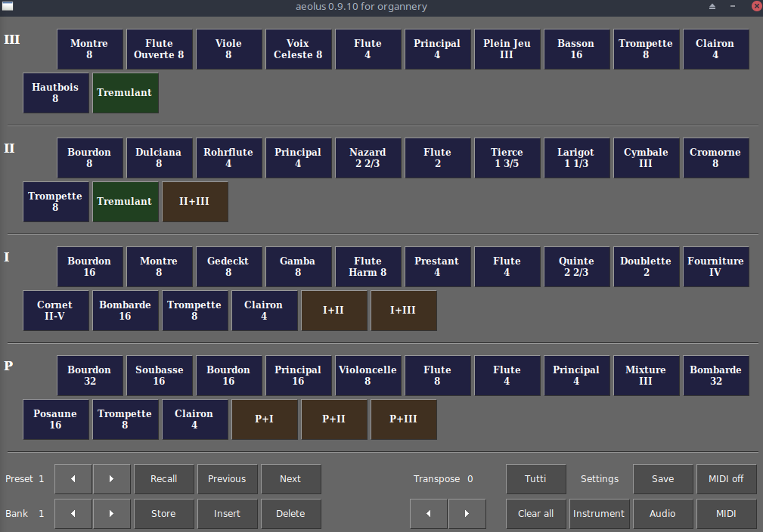Toggle Nazard 2 2/3 stop
This screenshot has width=763, height=532.
point(368,158)
